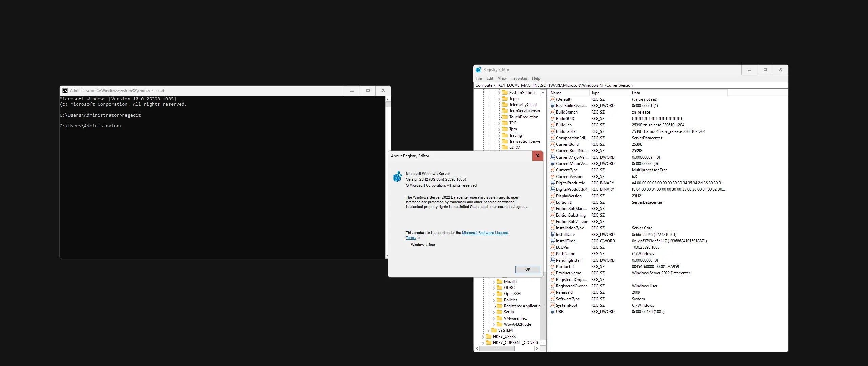Open the Favorites menu
868x366 pixels.
tap(519, 78)
